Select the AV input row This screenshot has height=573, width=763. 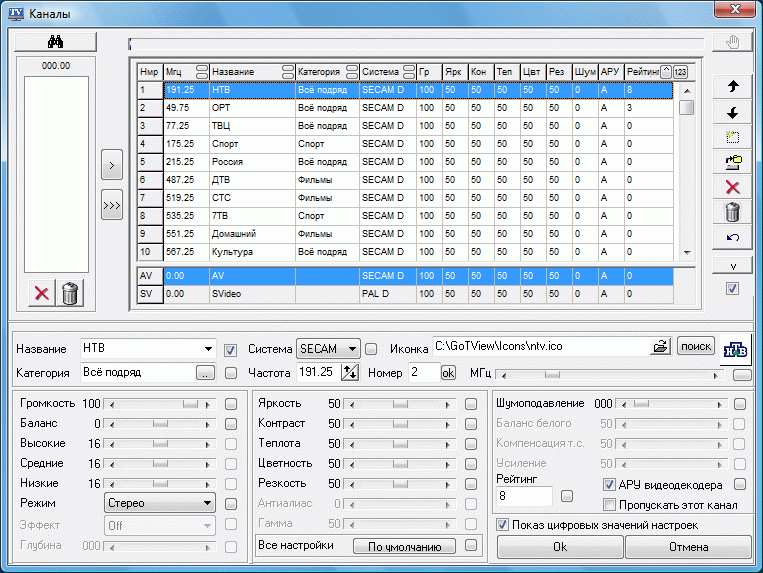click(405, 276)
